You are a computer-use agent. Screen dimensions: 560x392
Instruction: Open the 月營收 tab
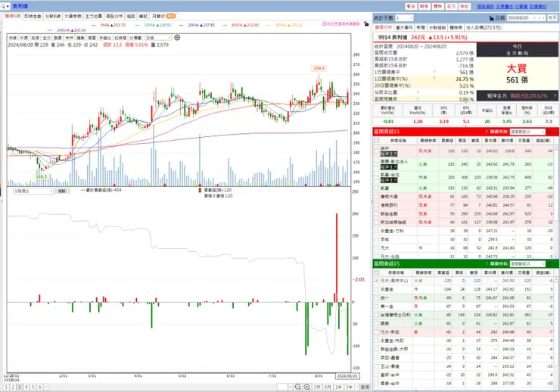tap(163, 17)
